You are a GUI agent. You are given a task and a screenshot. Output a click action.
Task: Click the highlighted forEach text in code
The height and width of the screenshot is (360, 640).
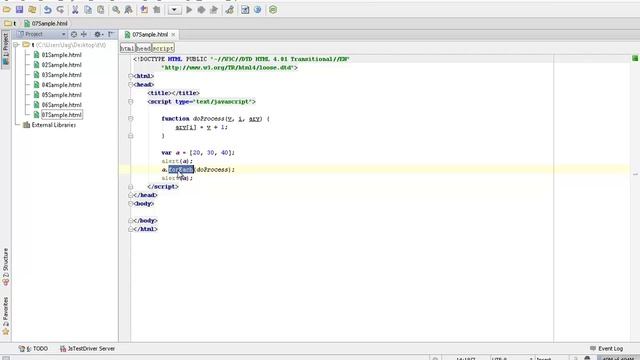tap(181, 169)
